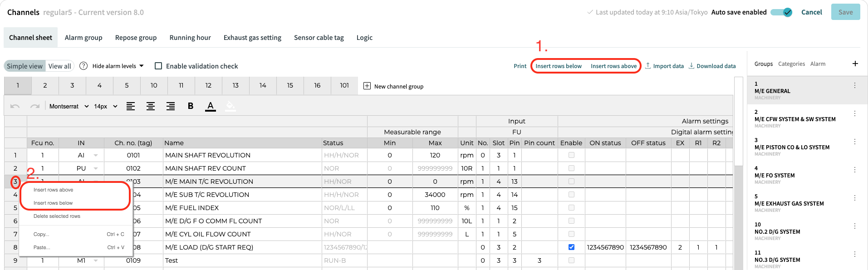Select channel group tab 101
Image resolution: width=868 pixels, height=270 pixels.
pyautogui.click(x=344, y=85)
